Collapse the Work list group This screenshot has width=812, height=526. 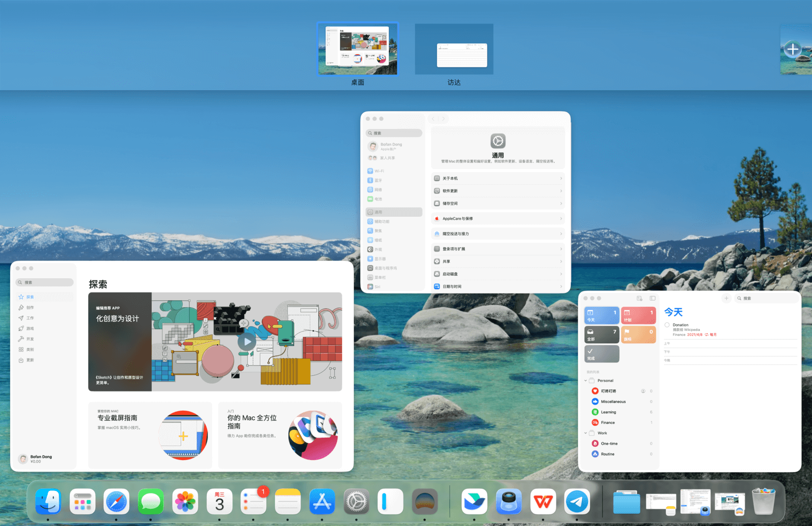[x=586, y=433]
